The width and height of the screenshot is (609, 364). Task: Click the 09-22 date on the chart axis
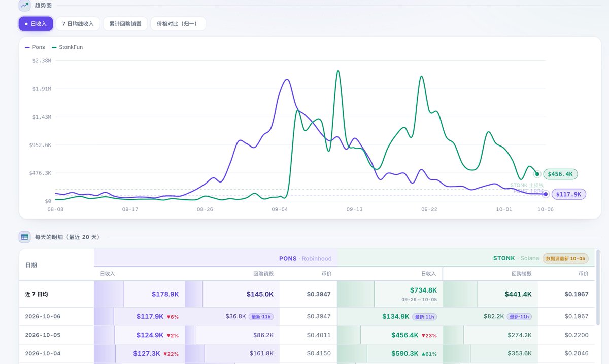[429, 209]
